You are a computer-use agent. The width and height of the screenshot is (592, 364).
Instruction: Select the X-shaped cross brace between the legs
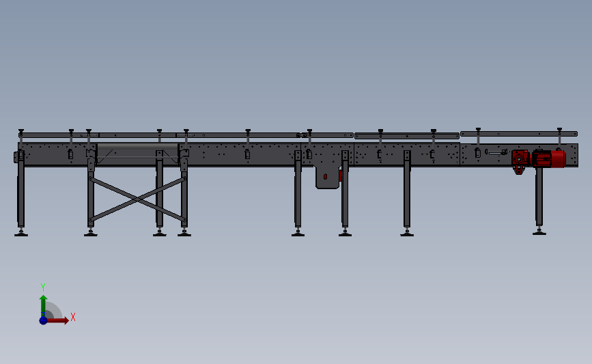coord(137,199)
